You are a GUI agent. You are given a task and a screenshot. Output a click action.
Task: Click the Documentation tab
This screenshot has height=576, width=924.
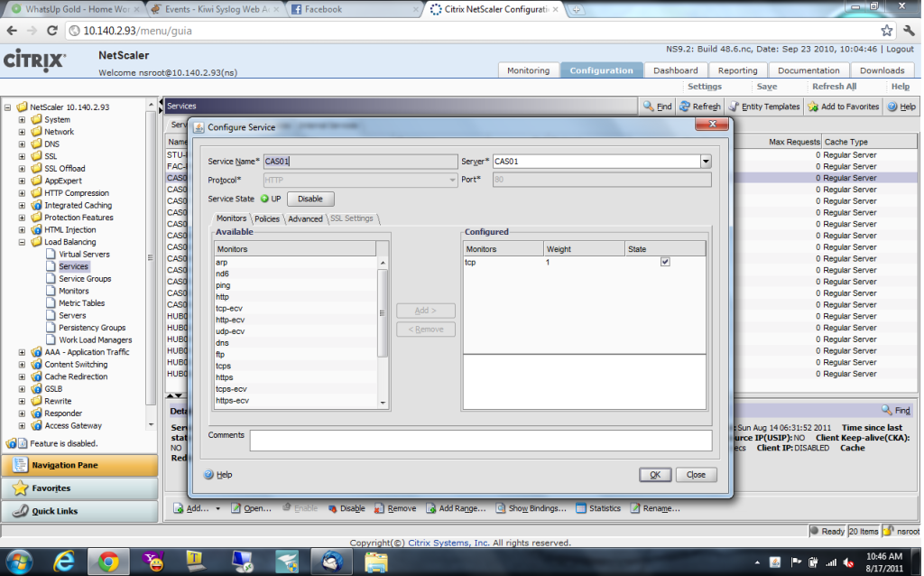tap(808, 70)
